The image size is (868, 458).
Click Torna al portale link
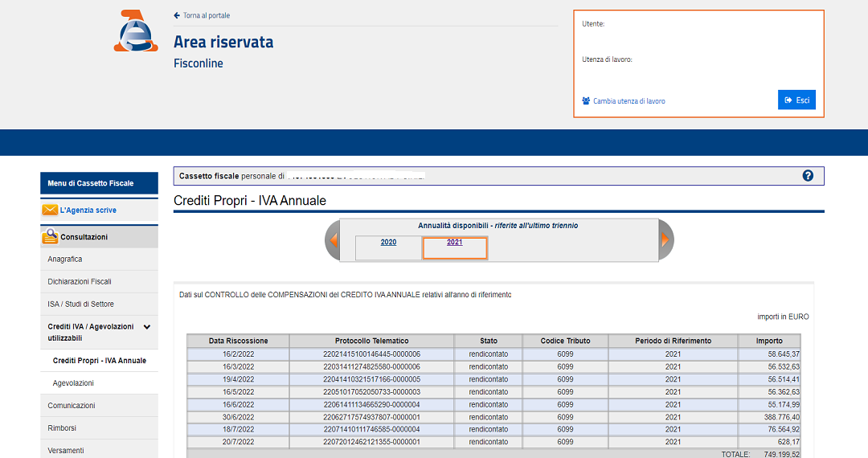(x=207, y=15)
